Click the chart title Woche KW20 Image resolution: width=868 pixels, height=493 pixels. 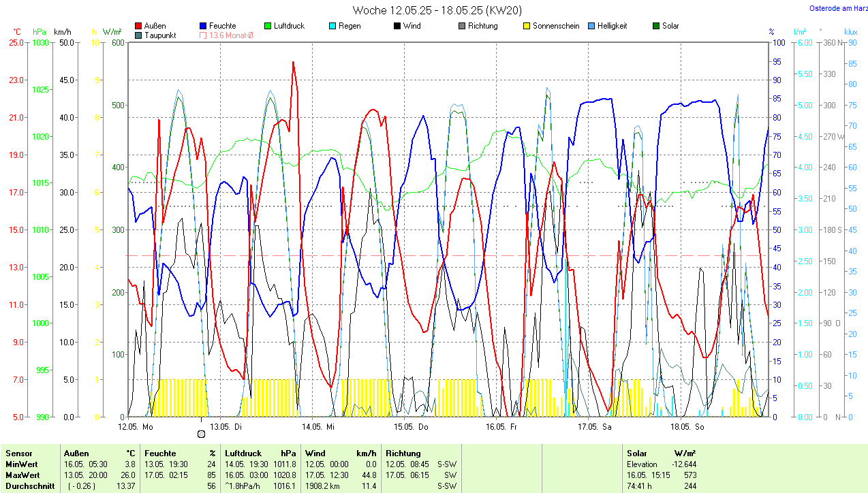427,10
